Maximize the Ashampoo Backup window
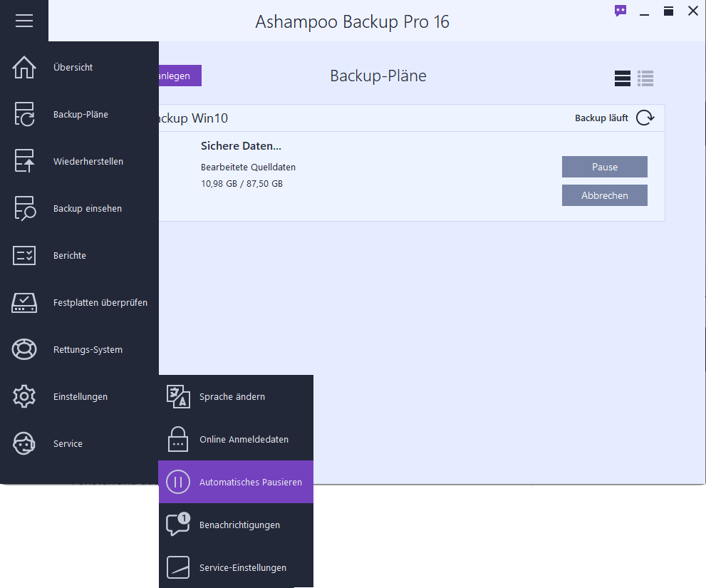 pyautogui.click(x=669, y=11)
